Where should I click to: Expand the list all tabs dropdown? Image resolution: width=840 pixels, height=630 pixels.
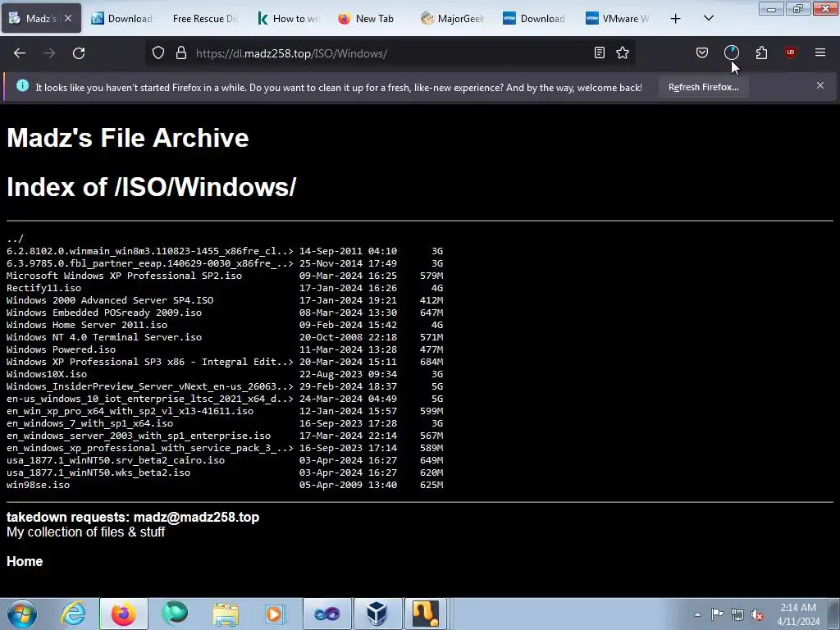[x=708, y=19]
